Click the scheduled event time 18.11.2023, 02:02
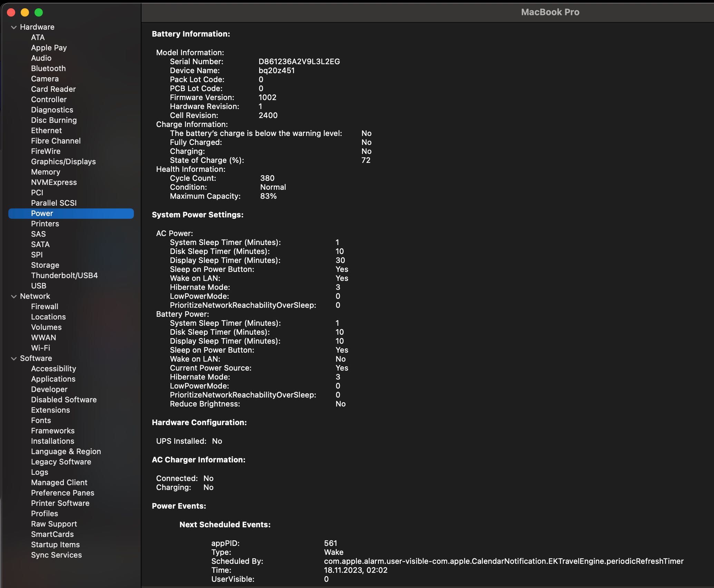Viewport: 714px width, 588px height. (x=355, y=570)
